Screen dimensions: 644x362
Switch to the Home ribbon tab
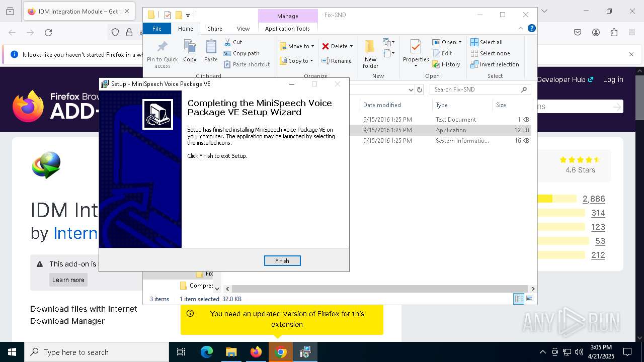[x=185, y=29]
